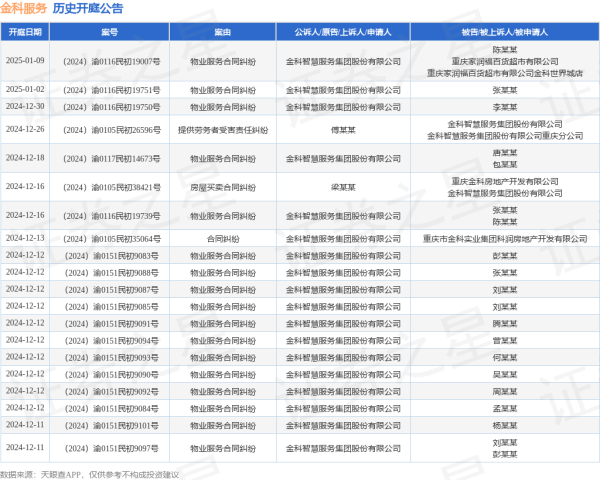Click the 开庭日期 column header
The width and height of the screenshot is (600, 480).
point(25,32)
